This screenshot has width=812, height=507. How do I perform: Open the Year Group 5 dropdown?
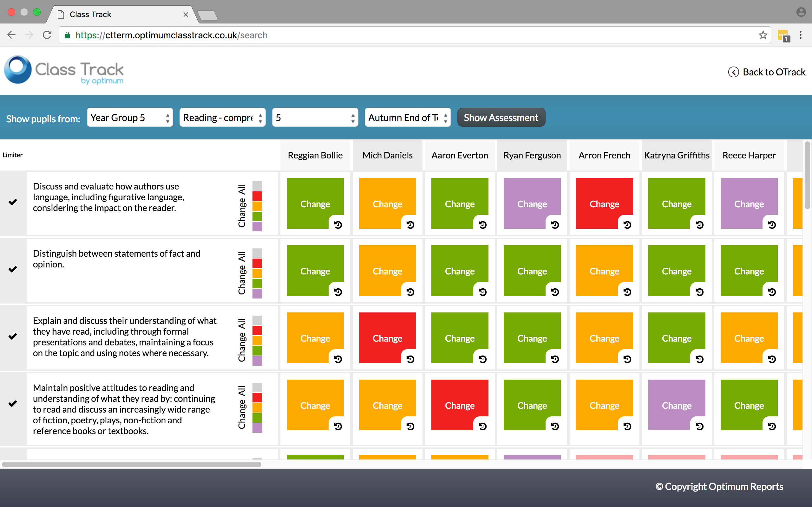click(x=130, y=117)
